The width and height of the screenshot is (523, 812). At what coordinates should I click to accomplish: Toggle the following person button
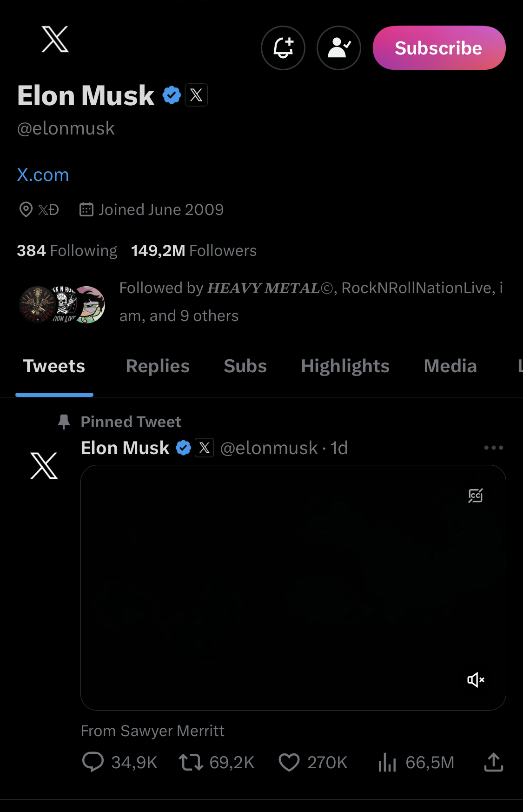pyautogui.click(x=338, y=48)
